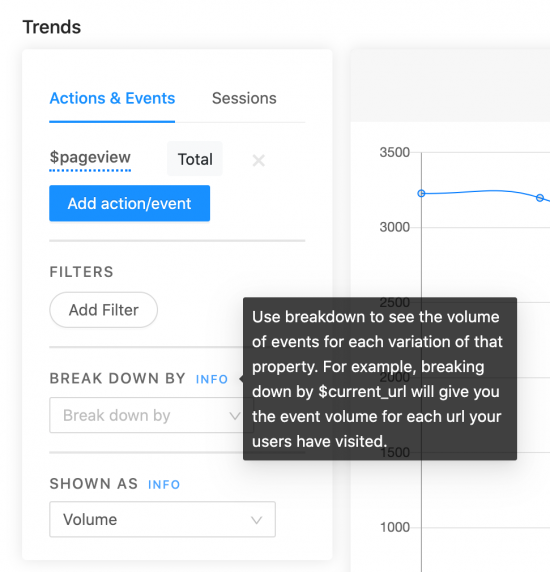Click the Trends page heading
This screenshot has width=550, height=572.
[x=52, y=27]
